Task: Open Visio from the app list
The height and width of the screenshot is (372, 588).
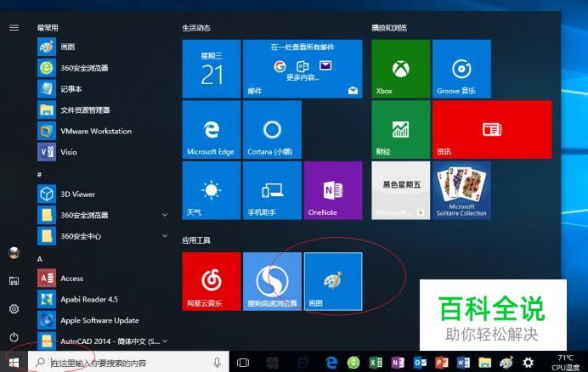Action: click(x=101, y=152)
